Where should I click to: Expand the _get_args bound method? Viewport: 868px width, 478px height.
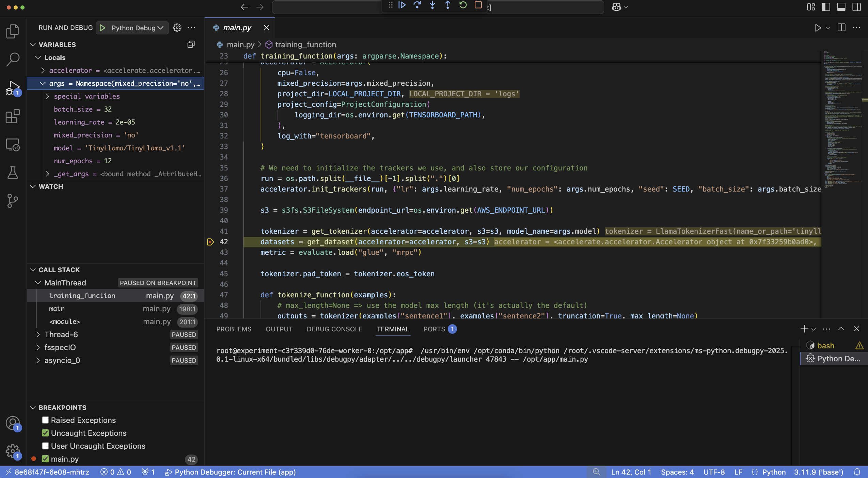[47, 174]
